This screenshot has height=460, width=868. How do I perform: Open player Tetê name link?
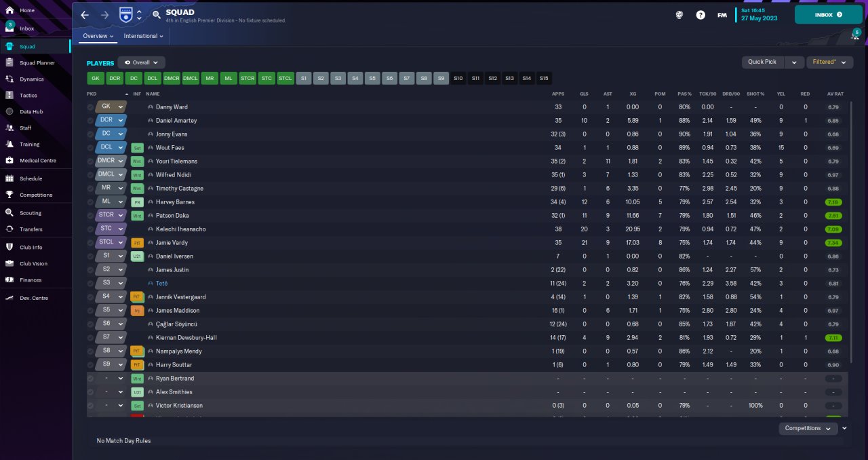[x=161, y=284]
